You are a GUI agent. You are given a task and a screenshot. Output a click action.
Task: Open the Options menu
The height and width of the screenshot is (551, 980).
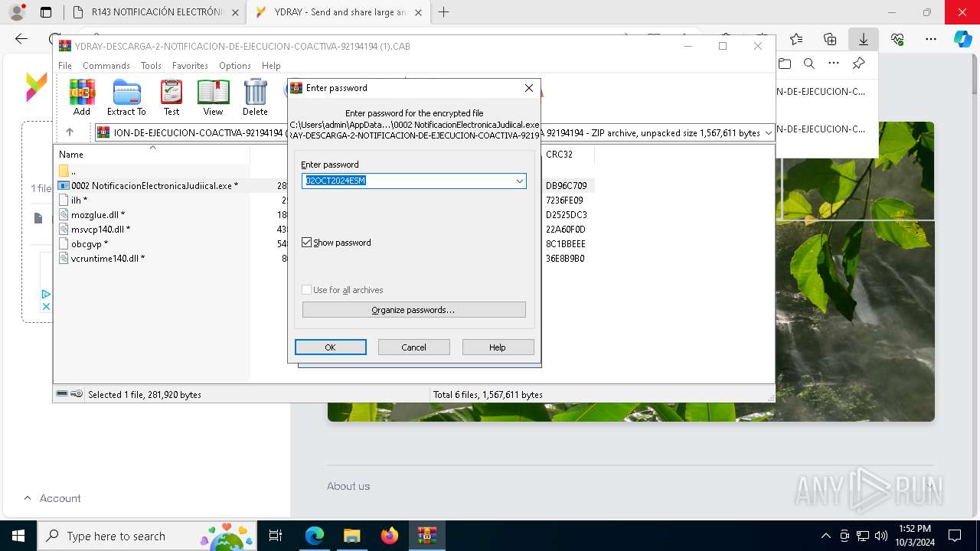[235, 66]
